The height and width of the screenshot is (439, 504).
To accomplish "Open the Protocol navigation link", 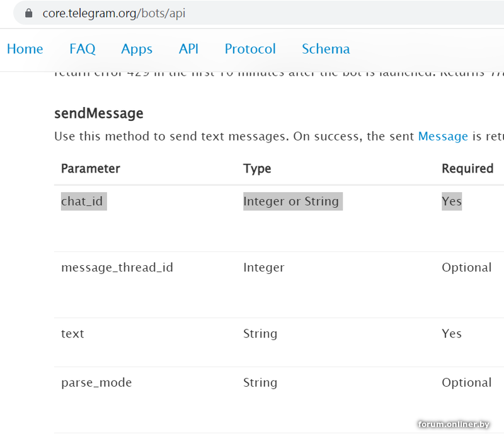I will pos(250,49).
